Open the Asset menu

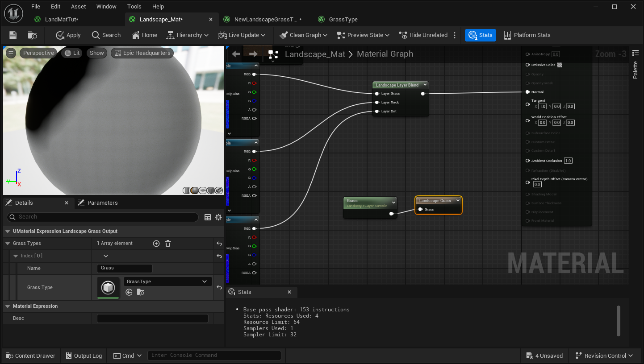click(x=79, y=7)
